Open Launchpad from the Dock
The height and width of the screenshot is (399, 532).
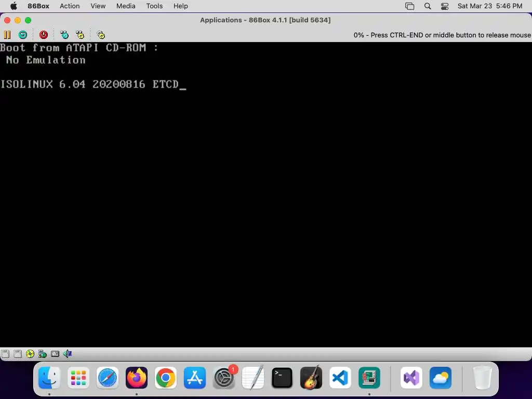(x=78, y=378)
